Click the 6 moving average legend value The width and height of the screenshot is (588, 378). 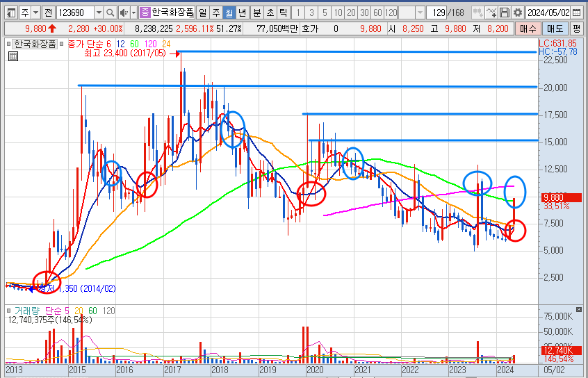[108, 44]
